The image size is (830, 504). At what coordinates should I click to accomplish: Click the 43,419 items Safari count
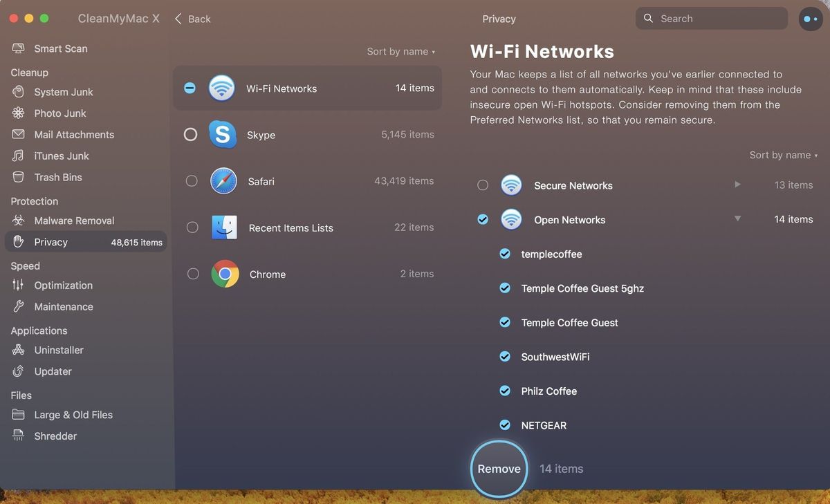[x=404, y=181]
